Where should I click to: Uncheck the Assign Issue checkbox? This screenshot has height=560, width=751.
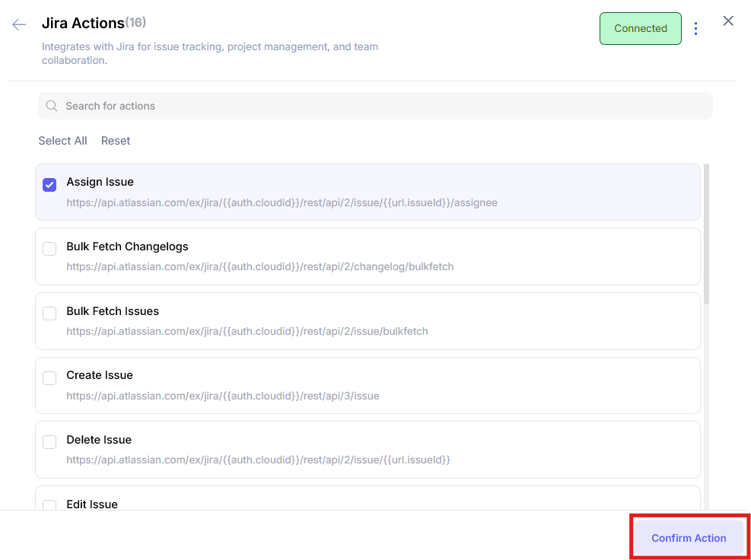49,185
